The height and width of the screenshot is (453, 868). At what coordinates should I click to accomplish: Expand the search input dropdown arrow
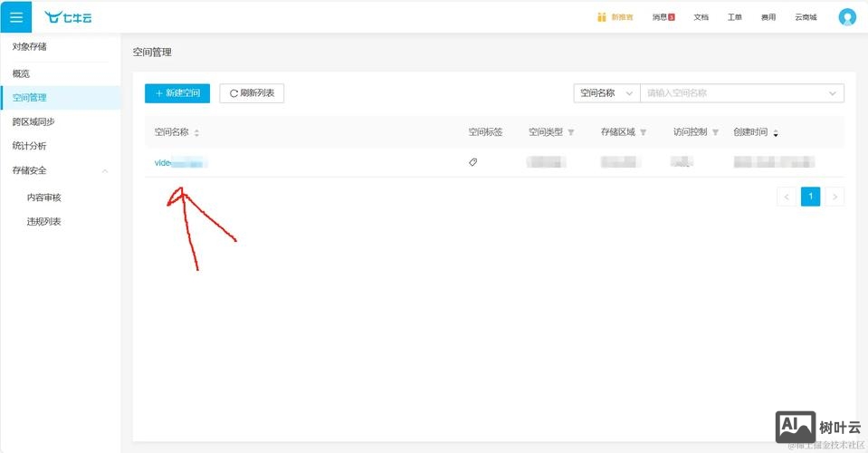tap(832, 93)
